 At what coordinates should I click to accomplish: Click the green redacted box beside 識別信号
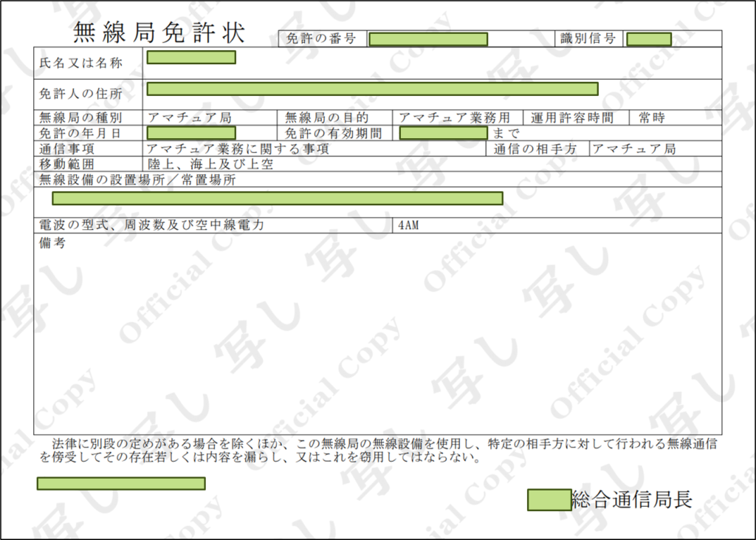pos(649,39)
